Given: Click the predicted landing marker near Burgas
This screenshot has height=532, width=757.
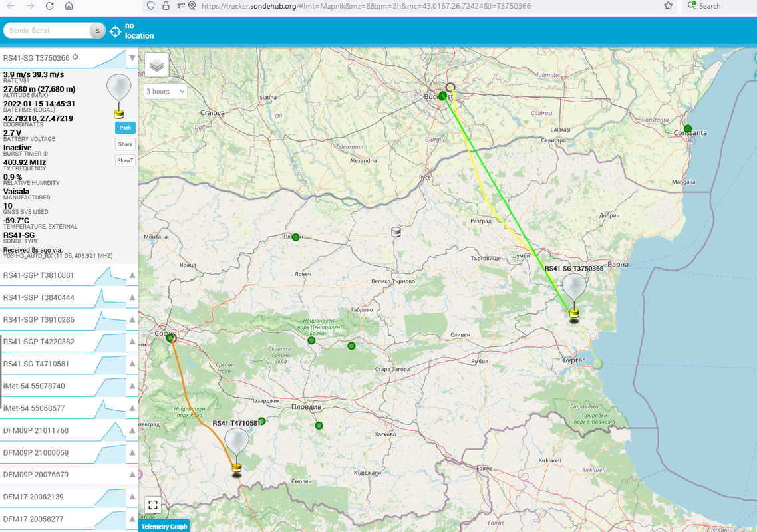Looking at the screenshot, I should 597,364.
